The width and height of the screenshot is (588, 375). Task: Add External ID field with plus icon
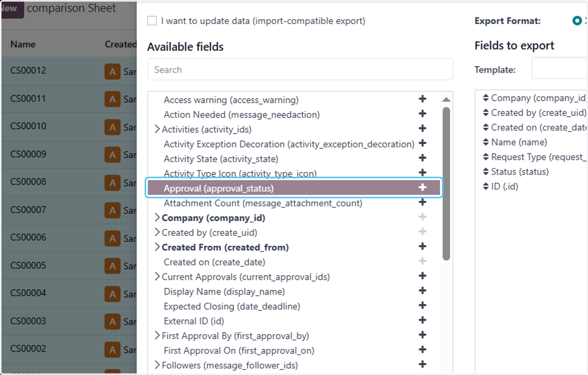pos(422,320)
